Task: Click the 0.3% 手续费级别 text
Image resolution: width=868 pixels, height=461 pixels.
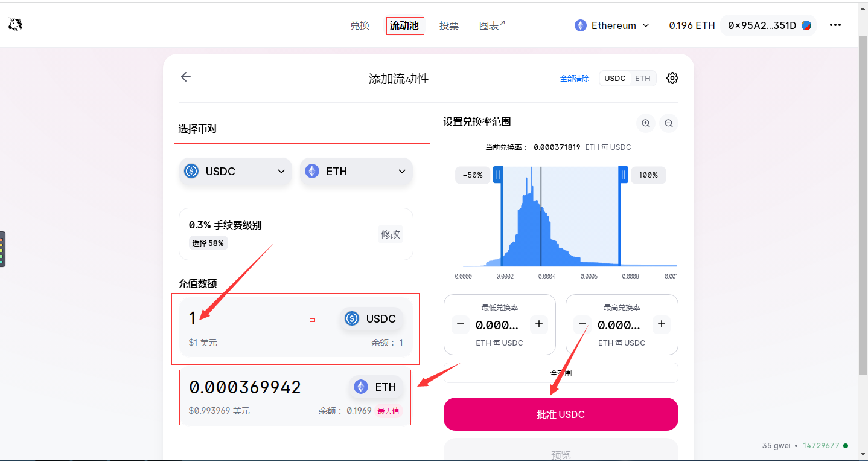Action: [225, 225]
